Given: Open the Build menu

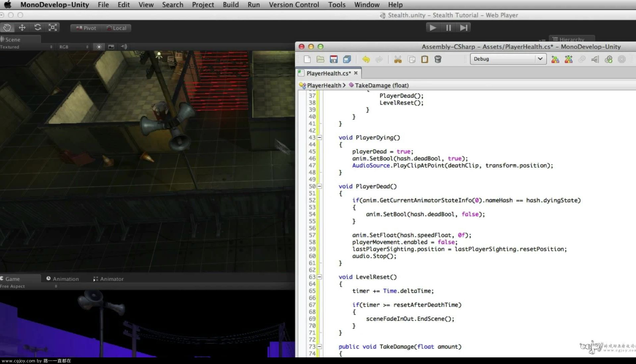Looking at the screenshot, I should tap(231, 5).
